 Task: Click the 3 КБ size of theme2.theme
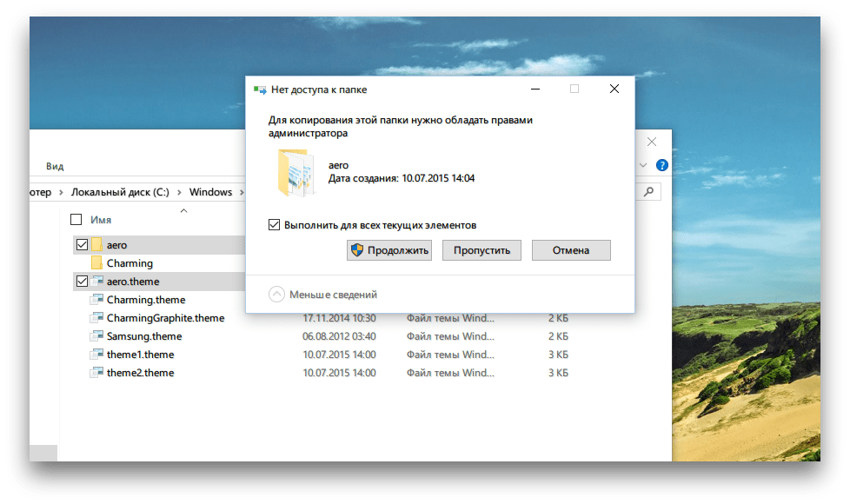point(558,373)
